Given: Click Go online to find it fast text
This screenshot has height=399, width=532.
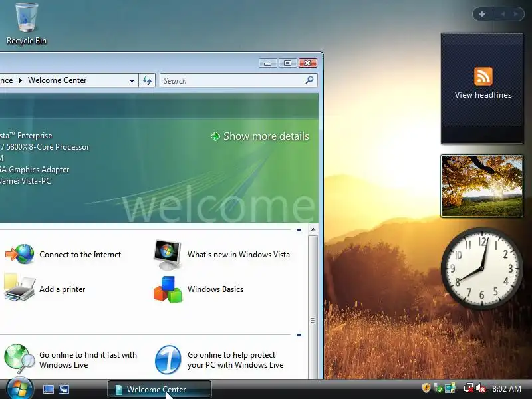Looking at the screenshot, I should pyautogui.click(x=88, y=360).
